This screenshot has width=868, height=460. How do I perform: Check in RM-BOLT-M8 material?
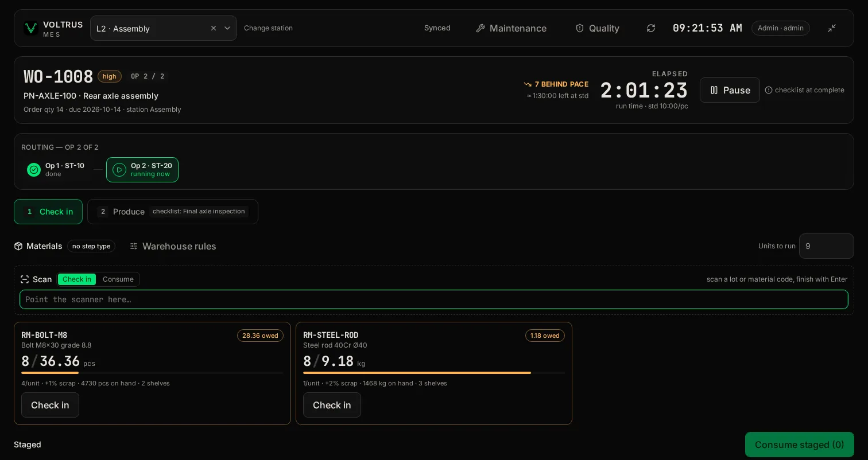tap(50, 405)
